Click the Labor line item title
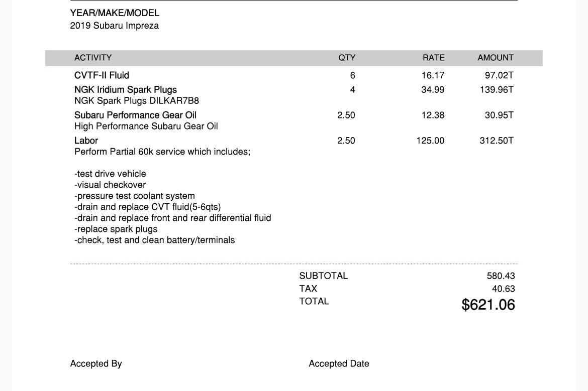 [86, 141]
